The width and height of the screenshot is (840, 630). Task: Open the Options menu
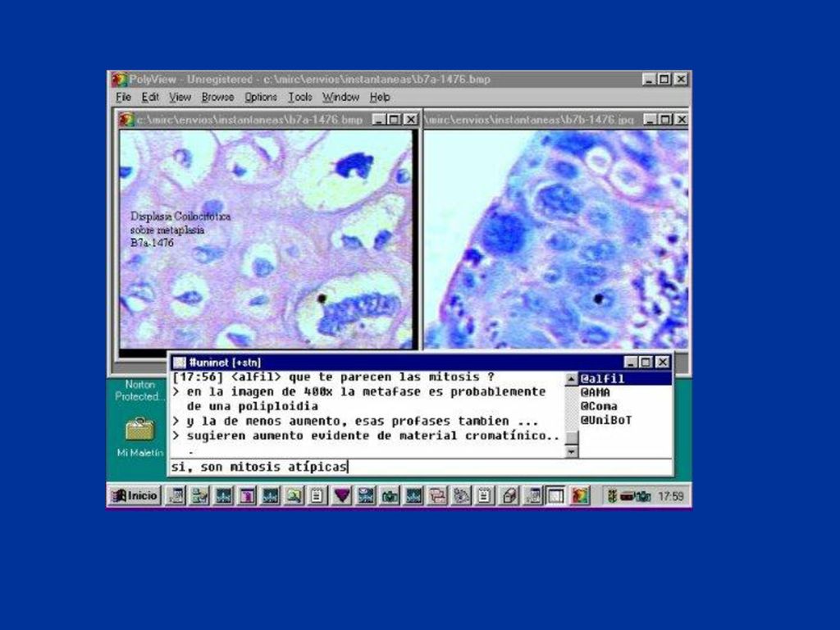coord(261,98)
